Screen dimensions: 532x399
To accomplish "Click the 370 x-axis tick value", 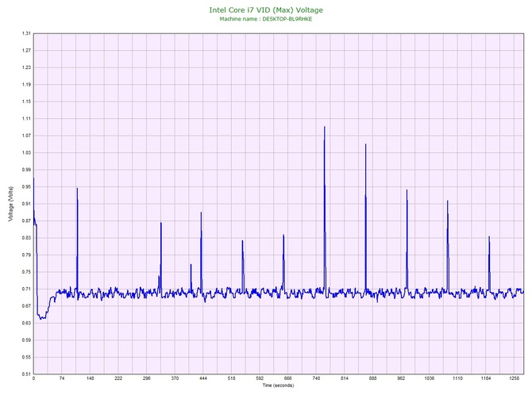I will point(175,378).
